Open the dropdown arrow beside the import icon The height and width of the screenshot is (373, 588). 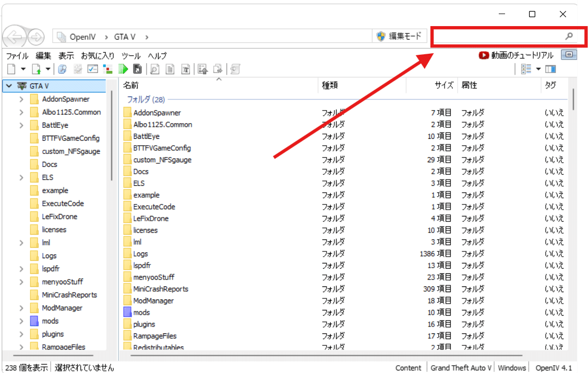(48, 69)
